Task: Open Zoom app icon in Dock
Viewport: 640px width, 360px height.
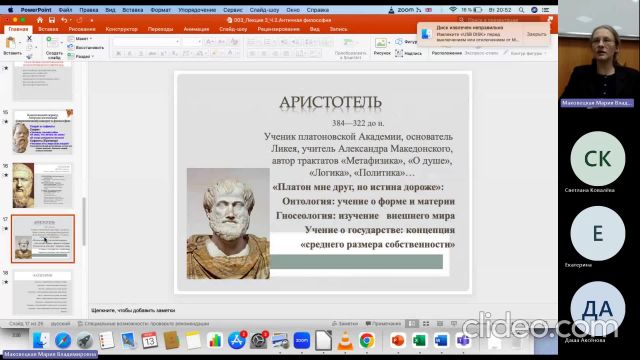Action: [x=302, y=340]
